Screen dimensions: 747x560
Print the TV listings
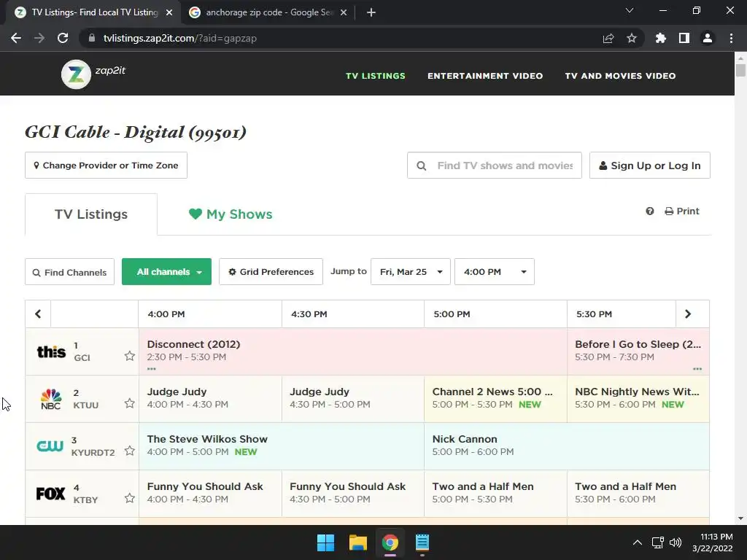coord(682,211)
